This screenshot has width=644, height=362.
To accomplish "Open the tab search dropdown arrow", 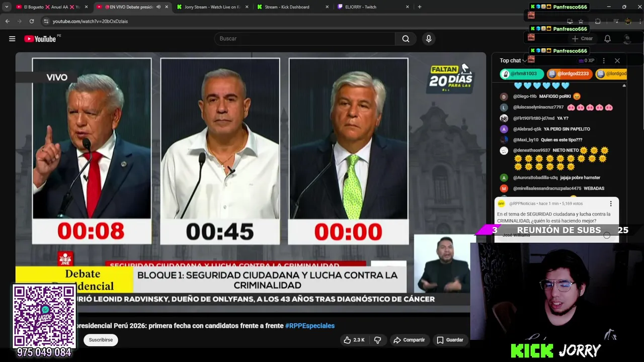I will pos(7,7).
